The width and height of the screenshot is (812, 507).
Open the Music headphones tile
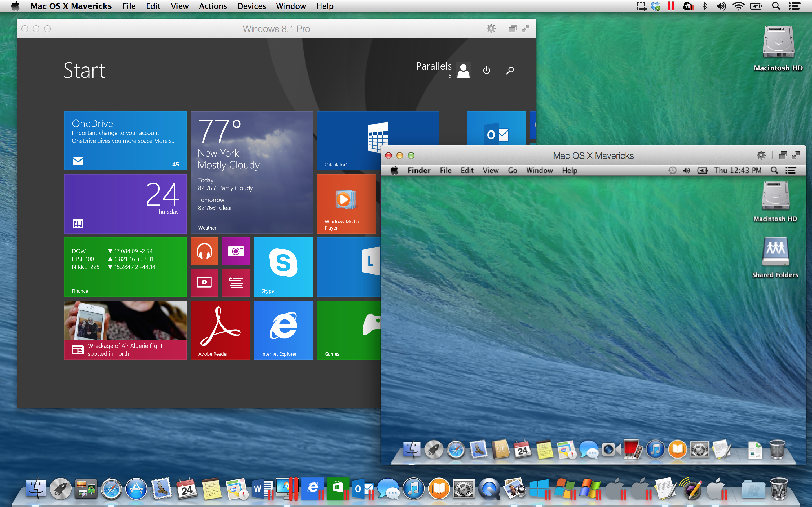point(204,251)
